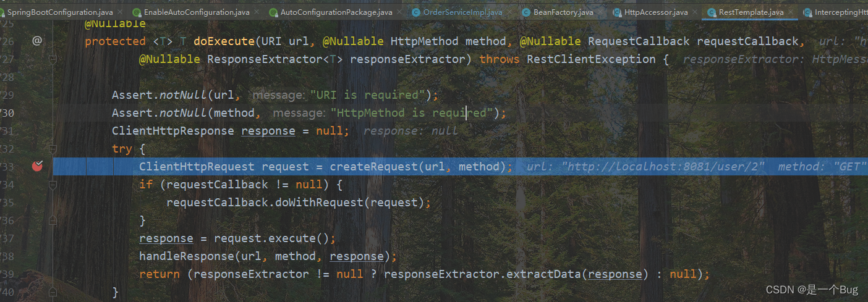Click request.execute() on the response line
This screenshot has height=302, width=868.
pyautogui.click(x=271, y=238)
